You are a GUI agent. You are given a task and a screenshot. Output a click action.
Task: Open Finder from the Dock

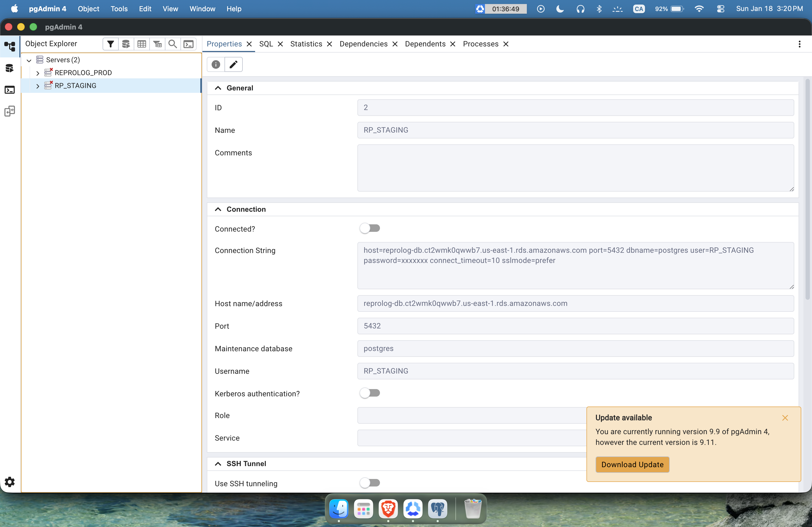click(339, 509)
